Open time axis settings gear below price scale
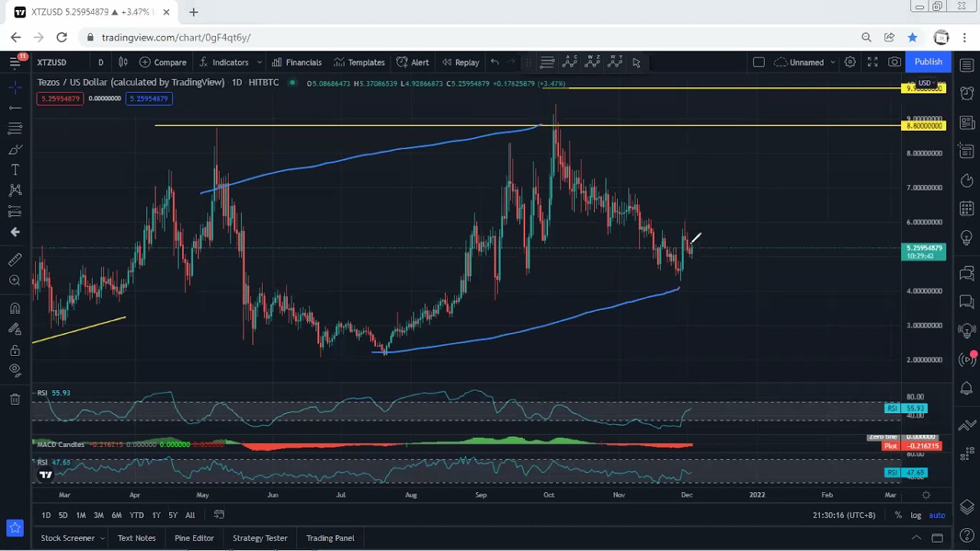Image resolution: width=980 pixels, height=551 pixels. (926, 495)
